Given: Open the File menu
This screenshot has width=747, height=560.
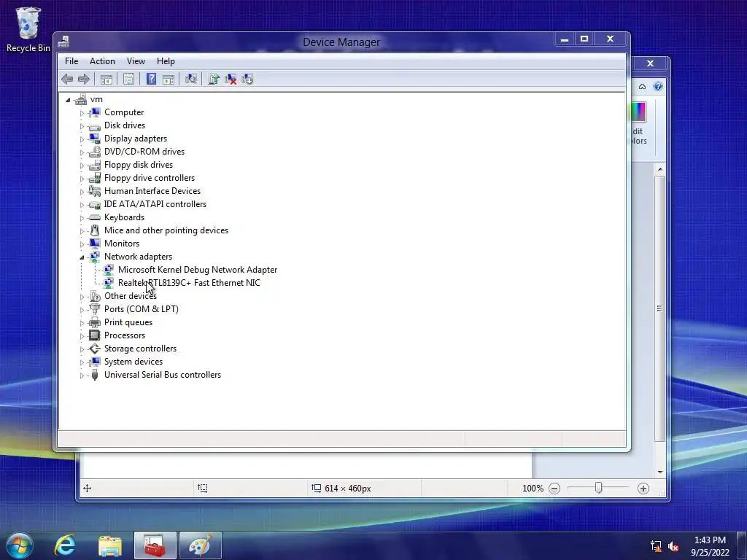Looking at the screenshot, I should click(x=71, y=61).
